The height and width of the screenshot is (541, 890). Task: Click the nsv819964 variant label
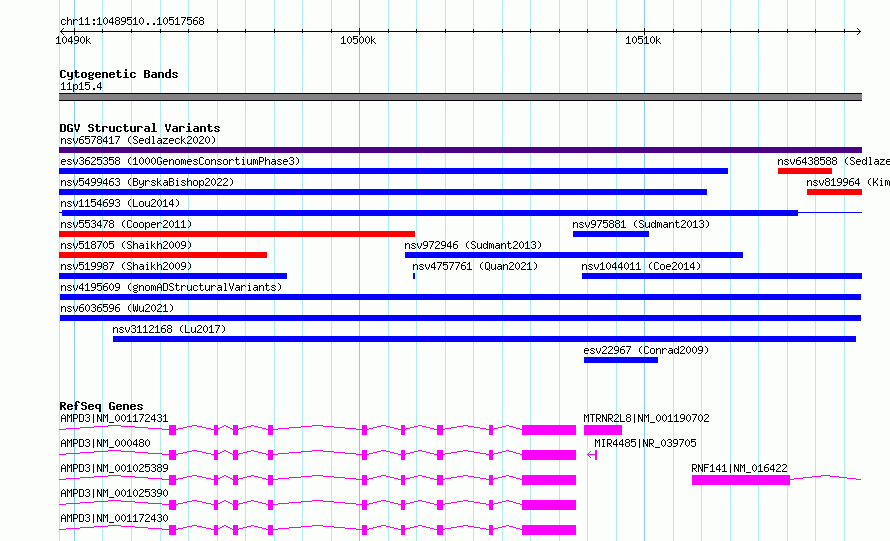pyautogui.click(x=848, y=182)
